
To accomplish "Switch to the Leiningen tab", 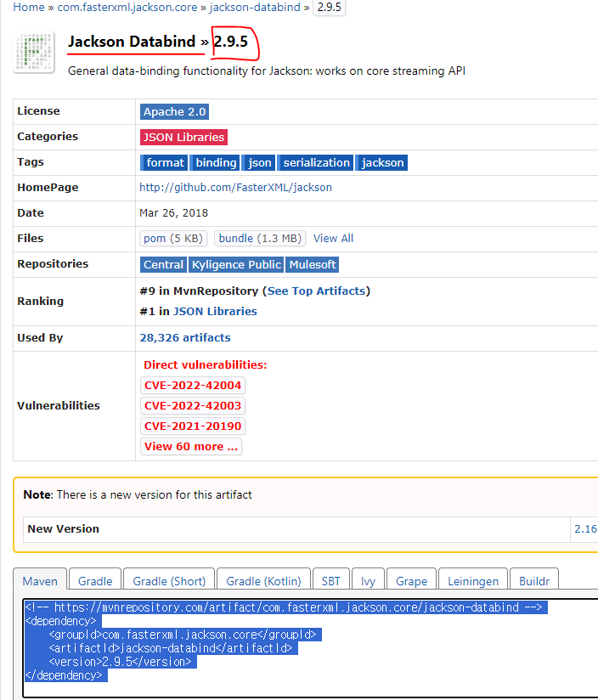I will [473, 581].
